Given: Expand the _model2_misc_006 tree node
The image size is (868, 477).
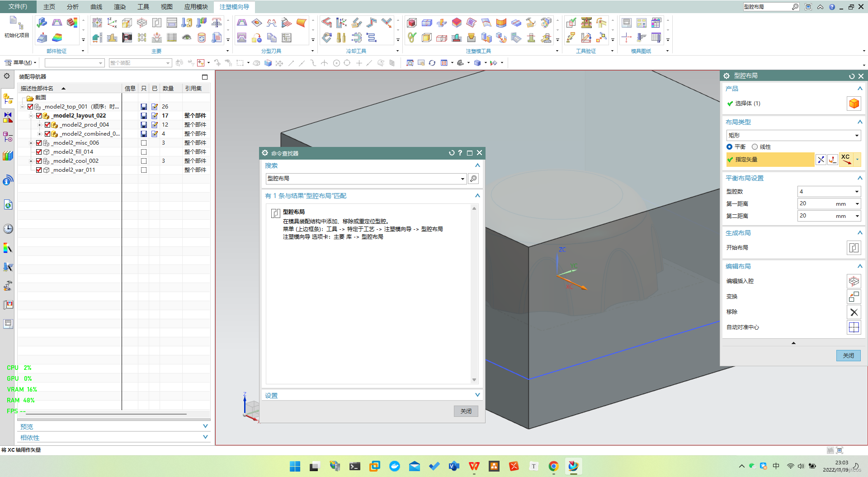Looking at the screenshot, I should (x=31, y=143).
